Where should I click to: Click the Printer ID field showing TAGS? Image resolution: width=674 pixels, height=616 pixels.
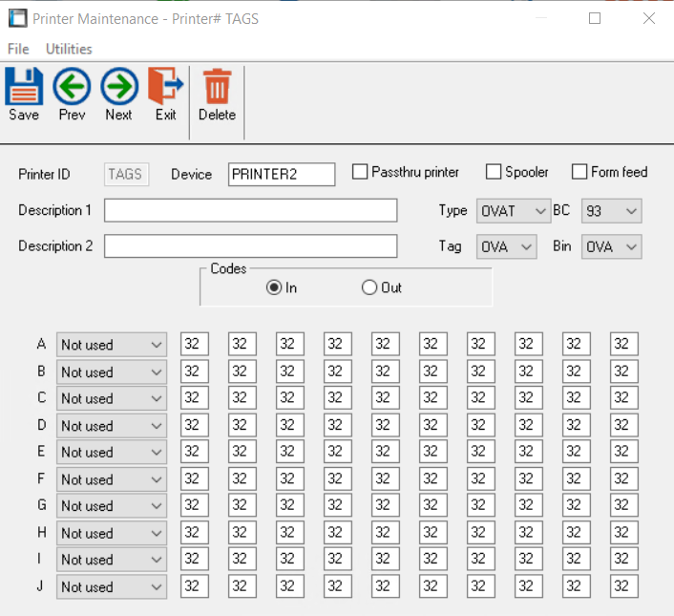point(126,174)
